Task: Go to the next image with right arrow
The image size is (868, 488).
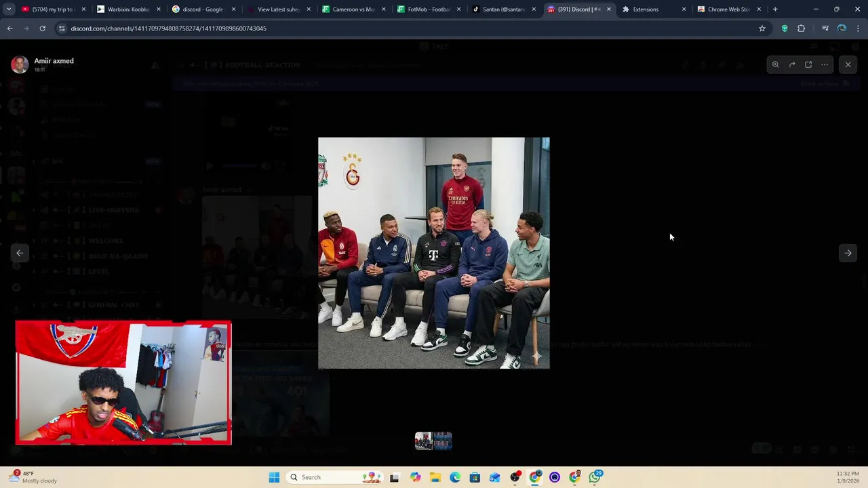Action: click(848, 253)
